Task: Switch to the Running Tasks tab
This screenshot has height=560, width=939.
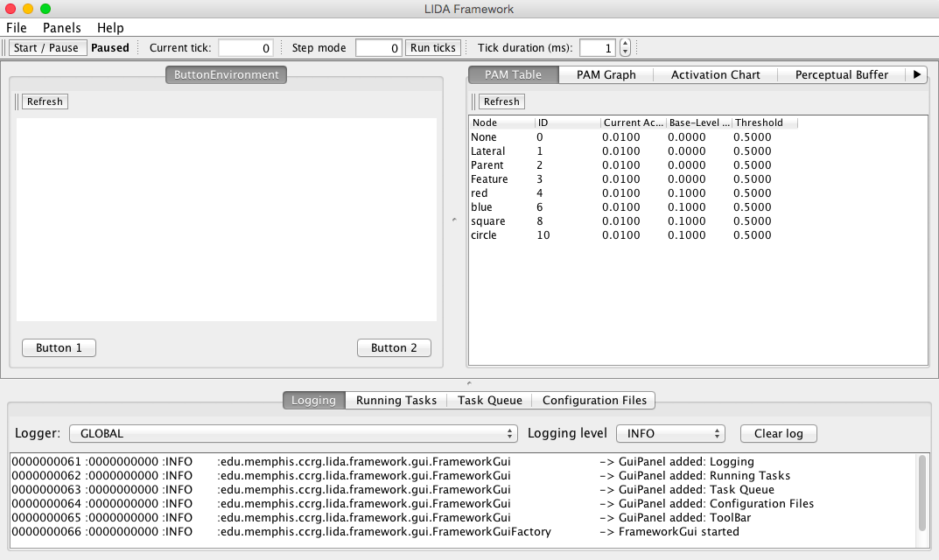Action: (x=396, y=400)
